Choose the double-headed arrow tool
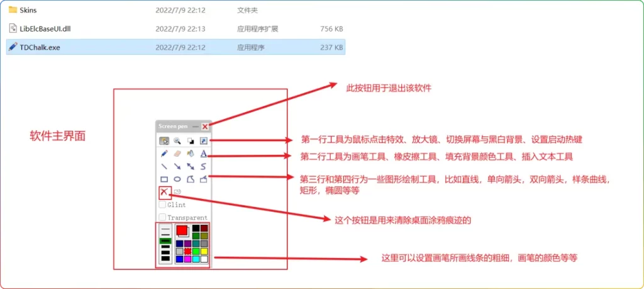The image size is (644, 289). tap(191, 167)
